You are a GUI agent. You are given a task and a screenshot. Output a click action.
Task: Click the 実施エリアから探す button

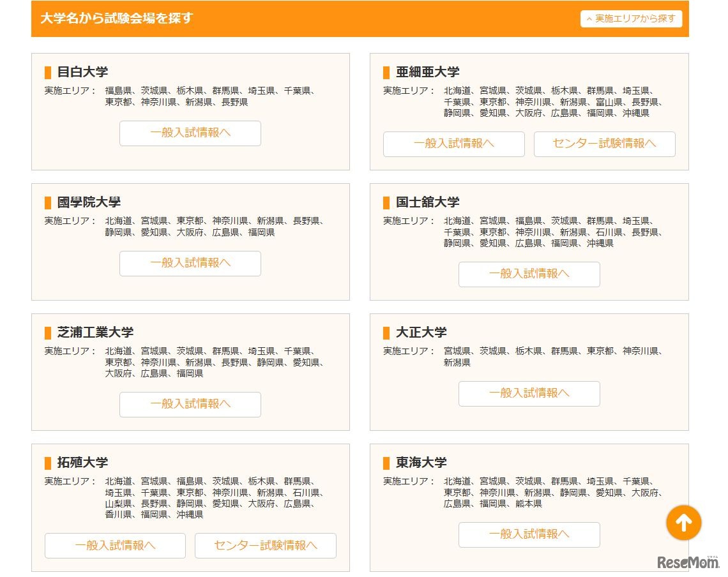pos(631,19)
